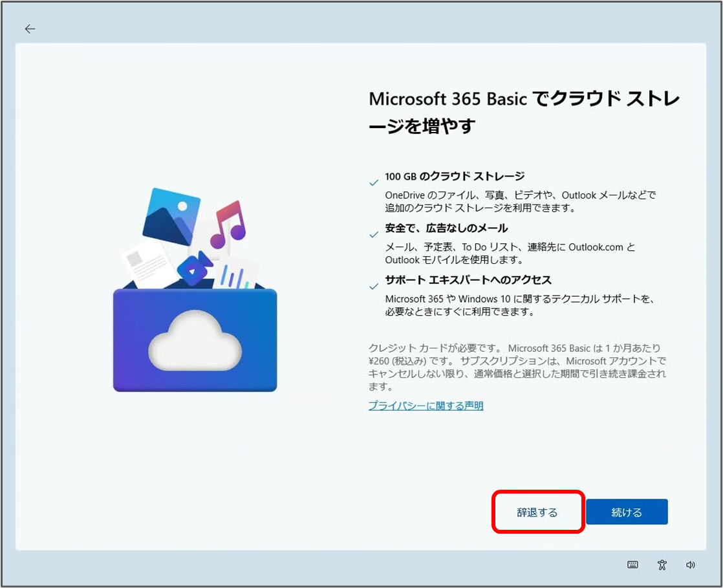This screenshot has width=723, height=588.
Task: Click the photo landscape icon in the illustration
Action: coord(171,213)
